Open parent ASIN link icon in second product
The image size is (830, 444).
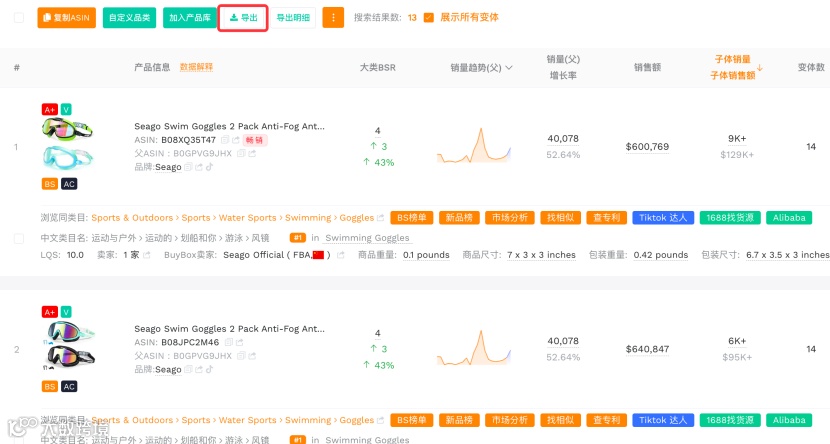tap(252, 356)
